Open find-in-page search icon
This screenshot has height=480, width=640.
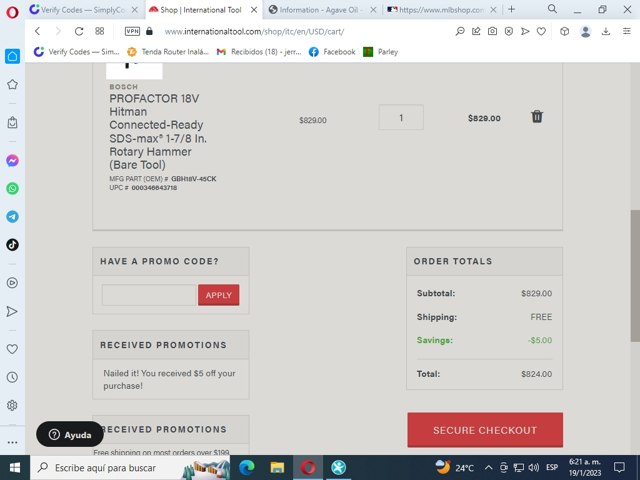pos(460,31)
